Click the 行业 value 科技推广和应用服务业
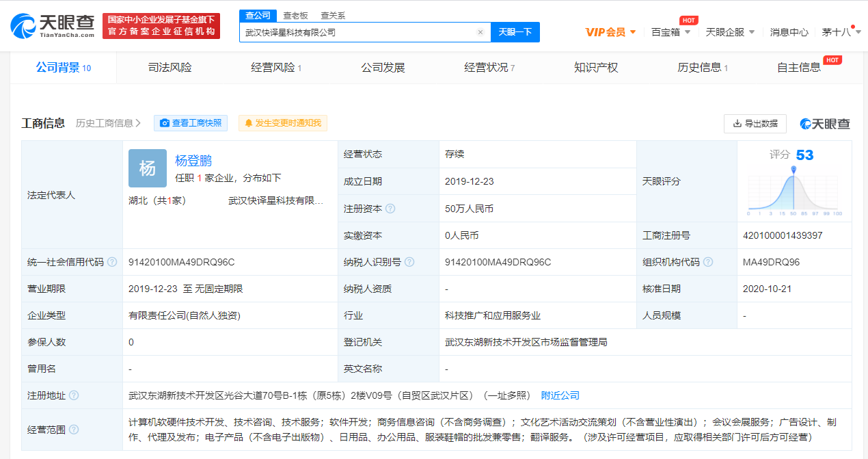 [x=493, y=315]
